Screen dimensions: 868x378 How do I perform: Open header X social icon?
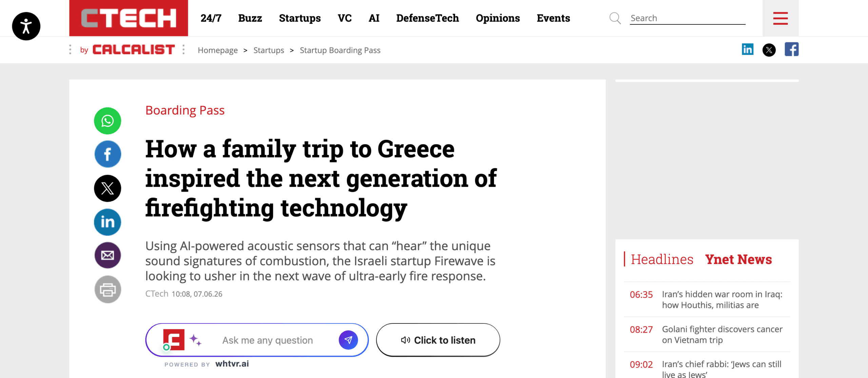pyautogui.click(x=769, y=50)
